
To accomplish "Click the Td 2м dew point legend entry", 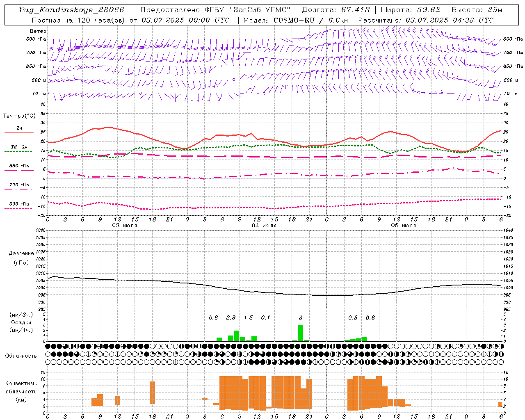I will click(19, 147).
